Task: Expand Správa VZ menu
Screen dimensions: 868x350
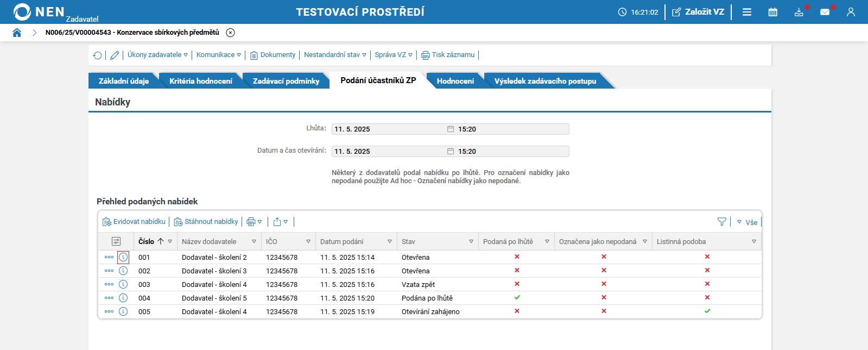Action: tap(394, 55)
